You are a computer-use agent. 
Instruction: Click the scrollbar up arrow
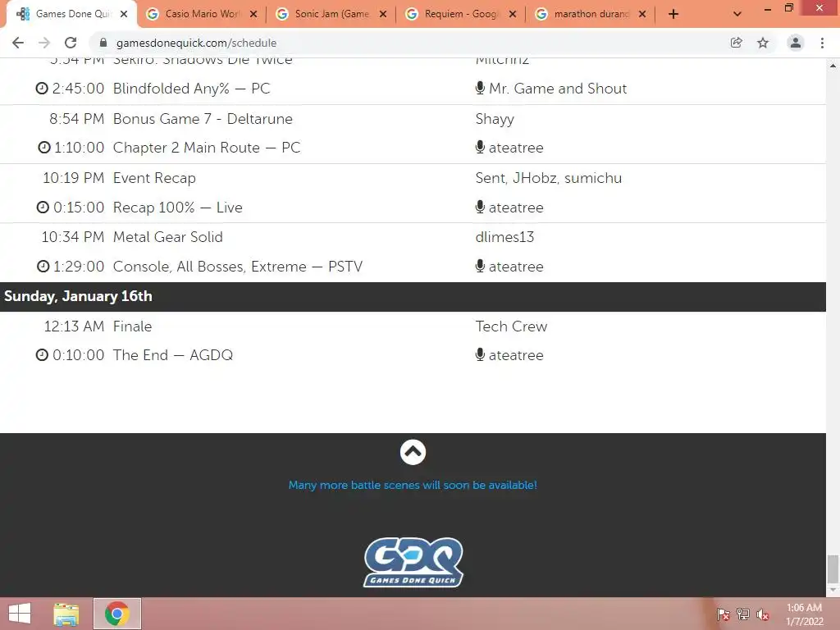(x=833, y=66)
